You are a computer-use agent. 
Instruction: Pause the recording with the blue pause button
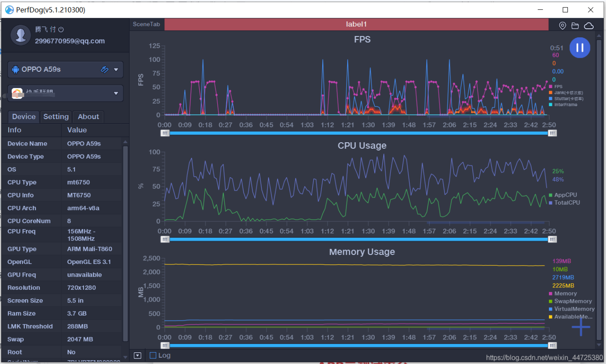[580, 48]
